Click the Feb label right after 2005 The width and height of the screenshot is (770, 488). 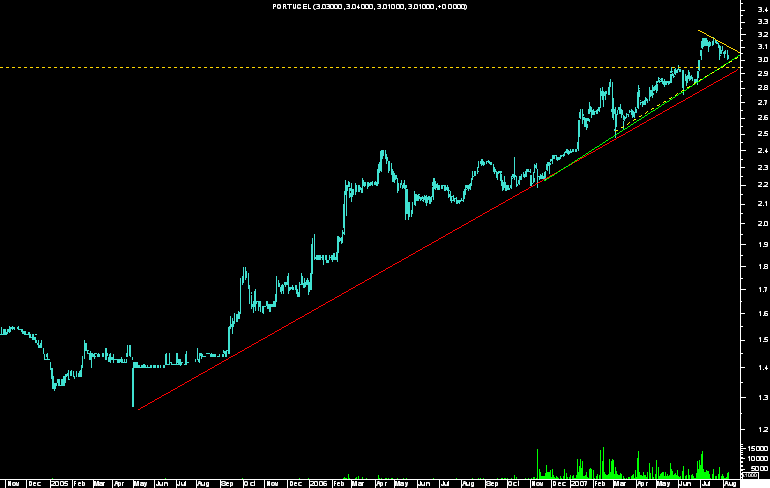click(x=79, y=484)
